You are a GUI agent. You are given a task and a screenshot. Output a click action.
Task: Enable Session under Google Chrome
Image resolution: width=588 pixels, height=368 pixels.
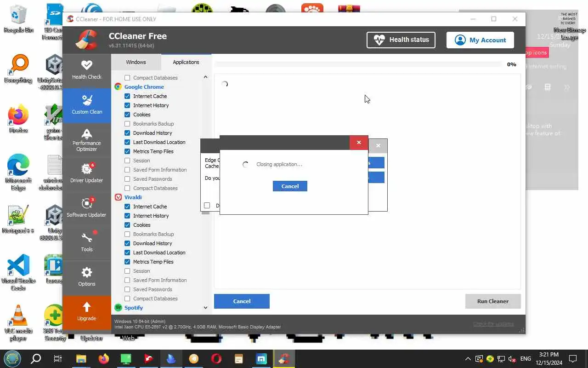pyautogui.click(x=127, y=161)
